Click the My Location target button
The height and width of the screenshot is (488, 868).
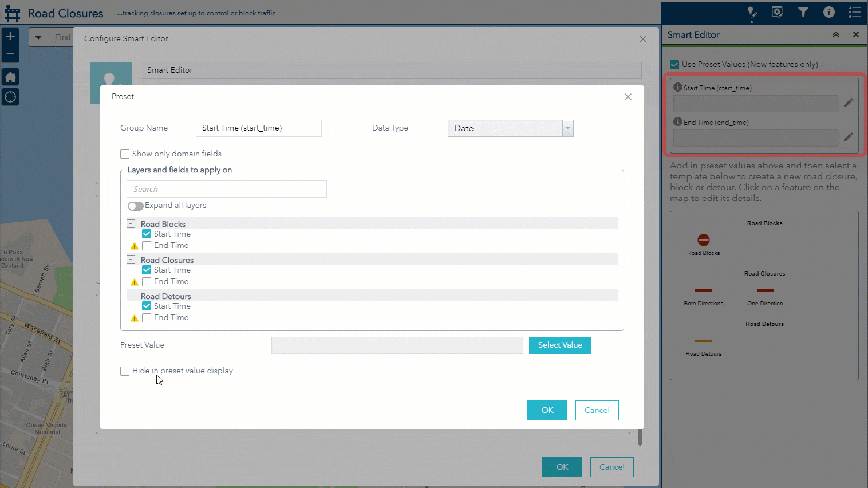(10, 97)
